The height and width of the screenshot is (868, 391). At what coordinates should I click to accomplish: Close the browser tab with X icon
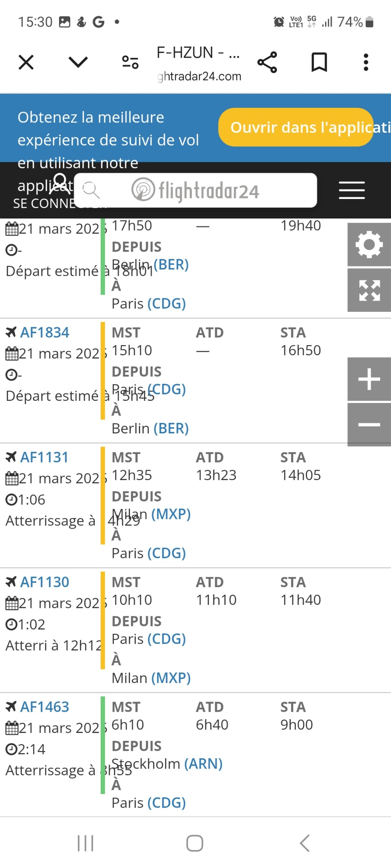tap(26, 62)
